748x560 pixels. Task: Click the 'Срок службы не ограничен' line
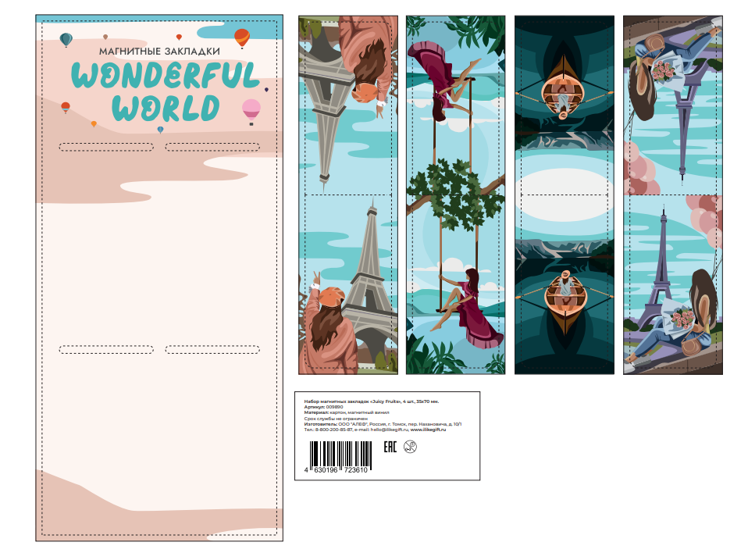336,419
